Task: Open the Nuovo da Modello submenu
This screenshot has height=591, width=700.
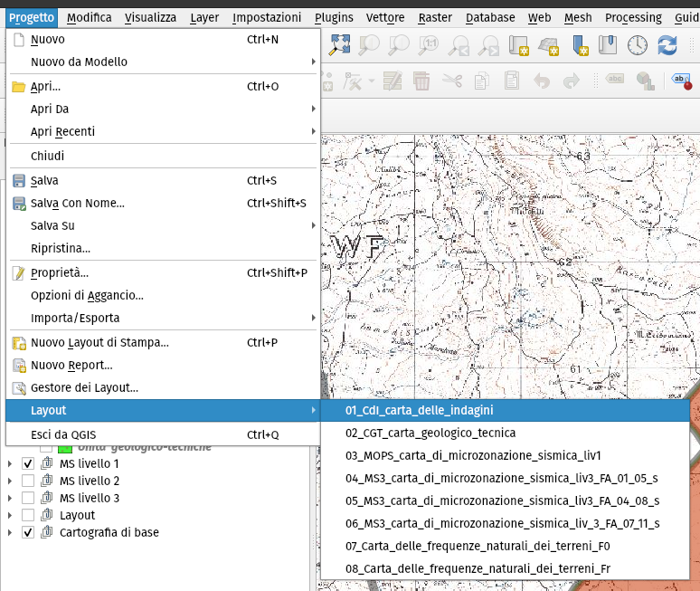Action: pyautogui.click(x=163, y=62)
